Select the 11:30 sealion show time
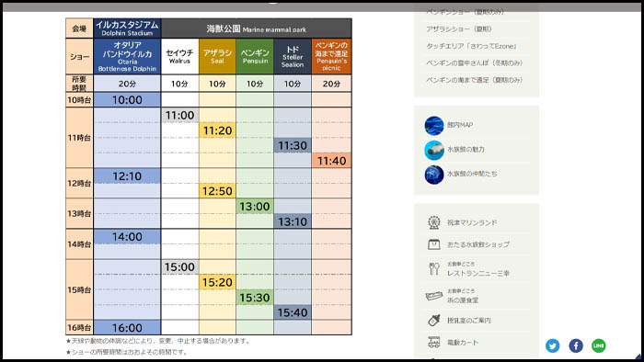 coord(293,145)
